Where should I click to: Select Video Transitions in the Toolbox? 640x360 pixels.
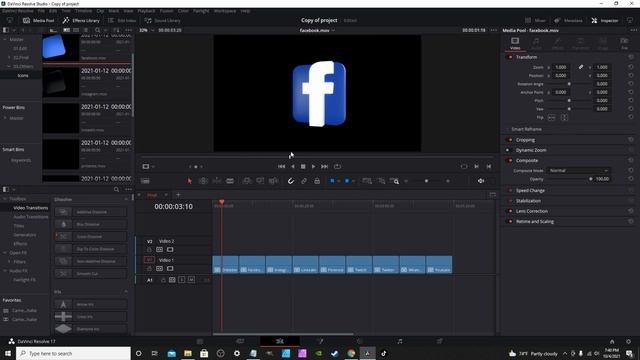[x=31, y=208]
